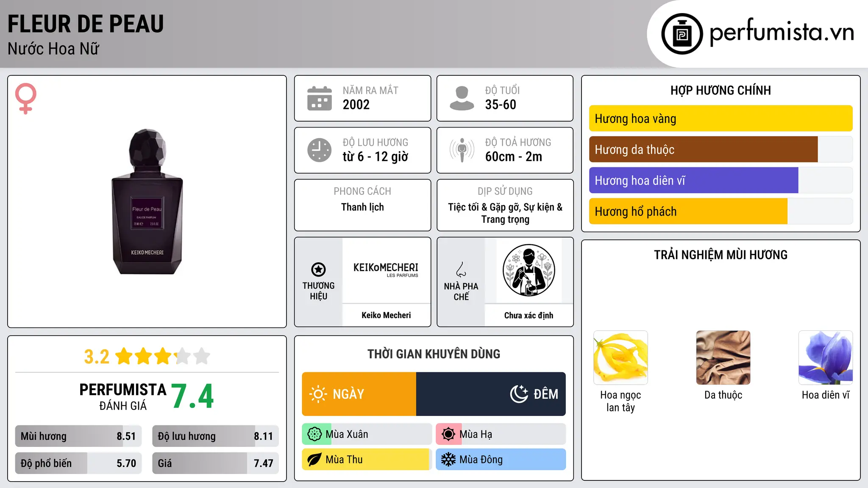The image size is (868, 488).
Task: Click the flower icon for Mùa Xuân
Action: 314,434
